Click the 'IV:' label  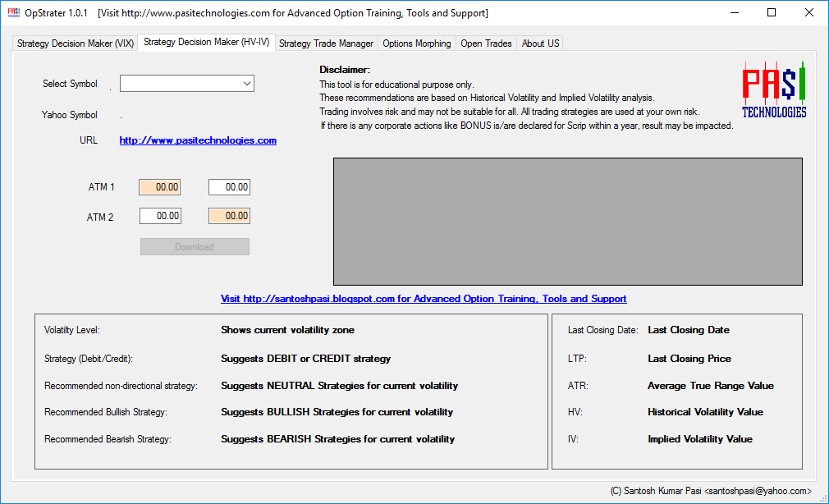click(x=573, y=439)
